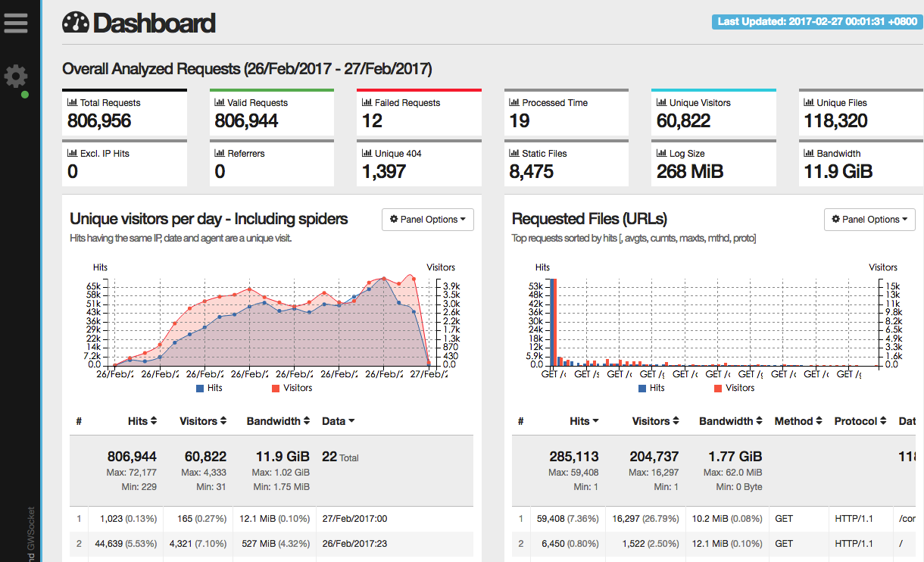
Task: Click the 59,408 hits cell
Action: point(567,519)
